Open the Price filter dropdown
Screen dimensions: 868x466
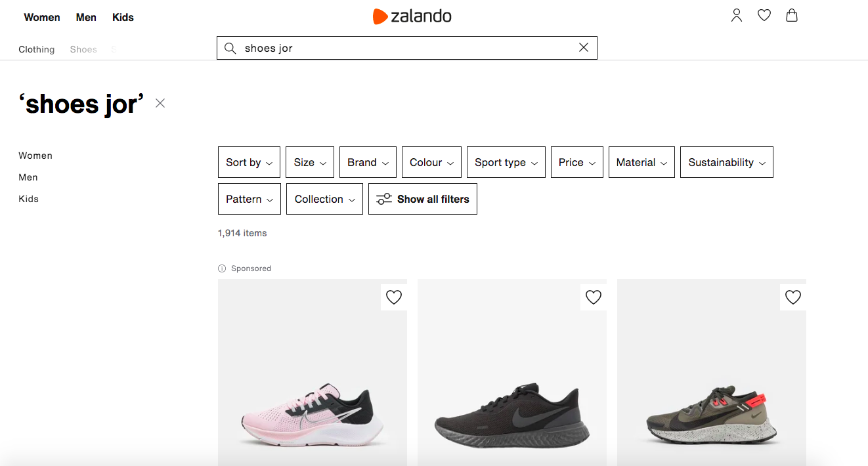[577, 162]
